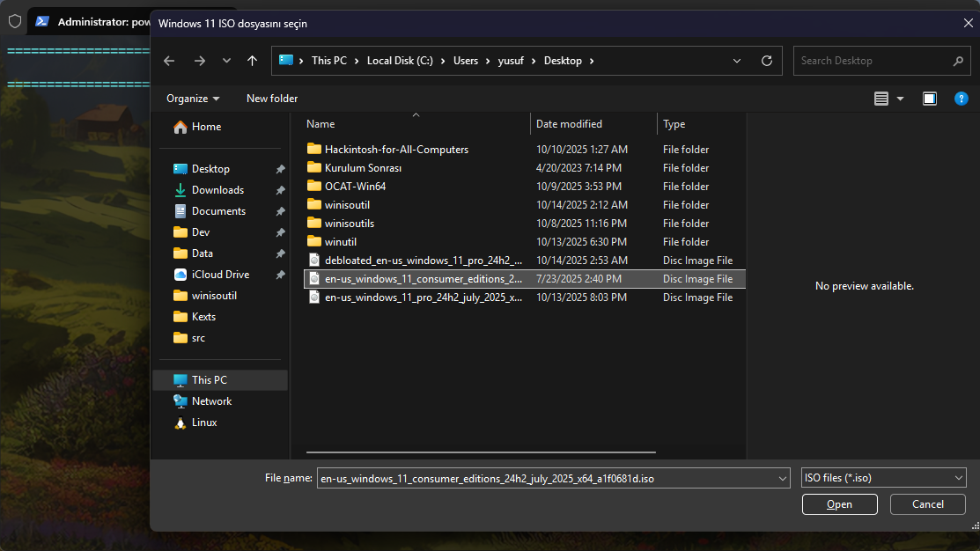Click the shield icon in terminal window
This screenshot has width=980, height=551.
click(x=15, y=21)
